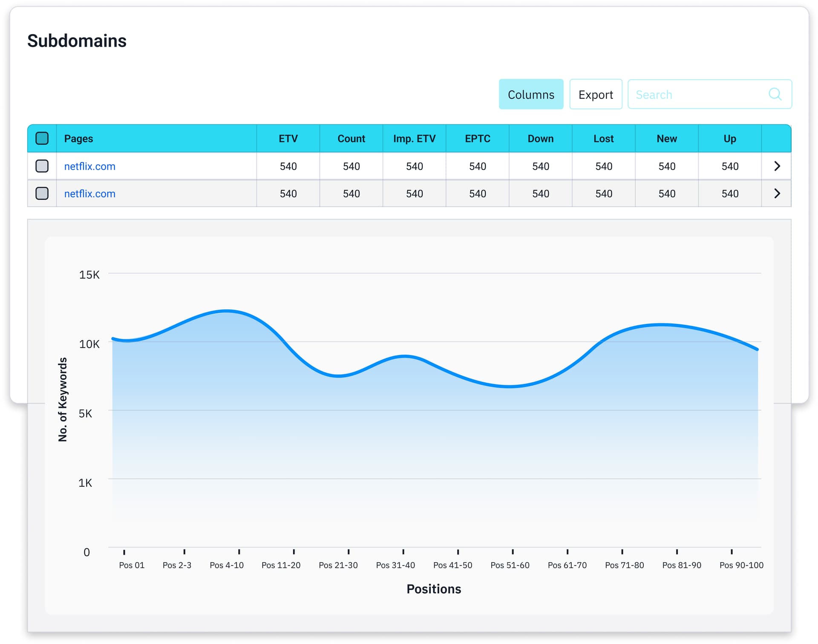818x644 pixels.
Task: Select the Lost column header
Action: coord(603,138)
